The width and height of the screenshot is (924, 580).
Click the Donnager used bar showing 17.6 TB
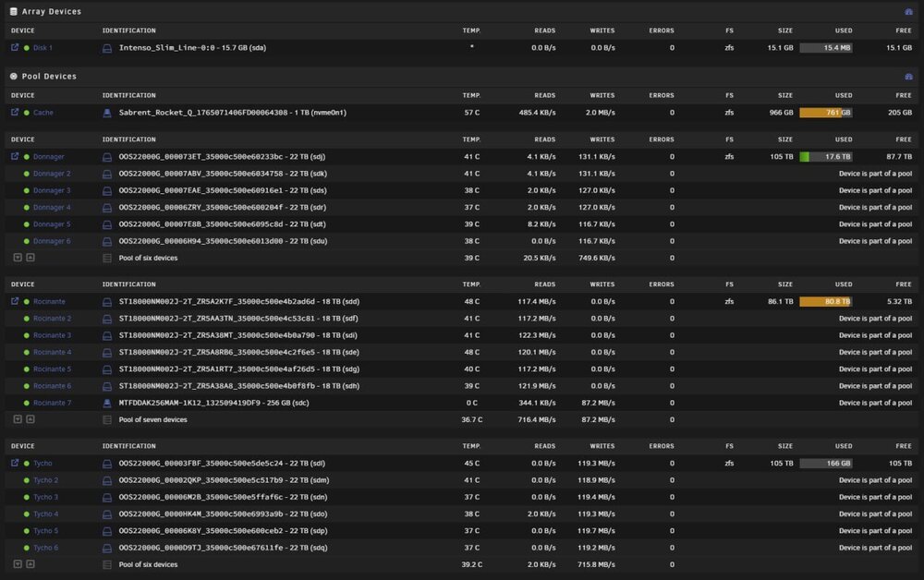825,157
